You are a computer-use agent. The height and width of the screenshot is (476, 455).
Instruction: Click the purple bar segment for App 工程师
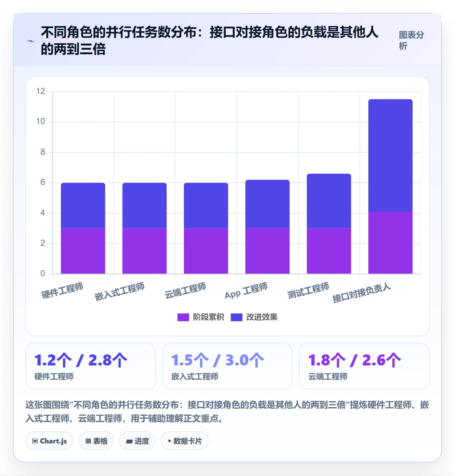pyautogui.click(x=267, y=251)
